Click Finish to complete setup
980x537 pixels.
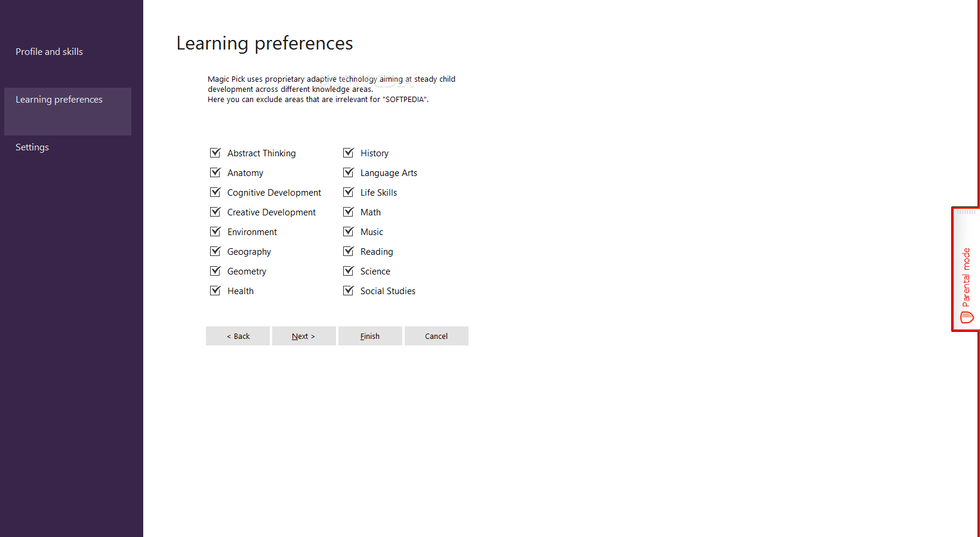click(x=370, y=336)
